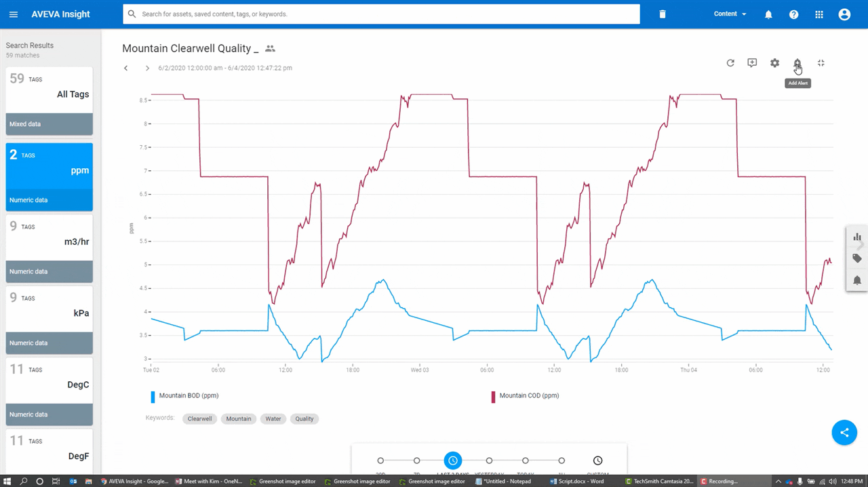The image size is (868, 487).
Task: Open Windows taskbar search icon
Action: [x=24, y=481]
